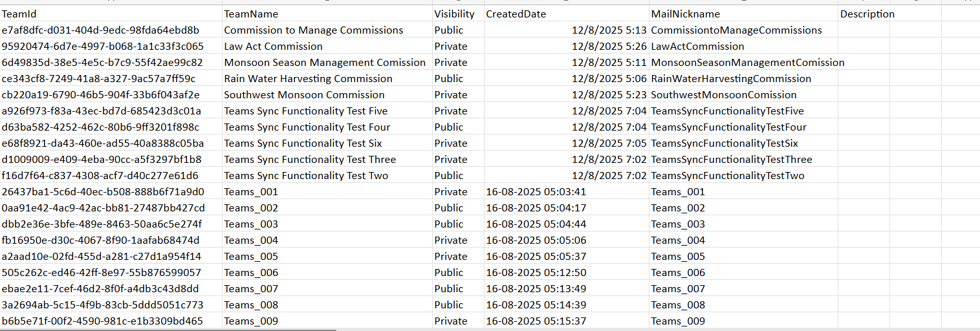
Task: Select Monsoon Season Management Comission team name
Action: click(325, 62)
